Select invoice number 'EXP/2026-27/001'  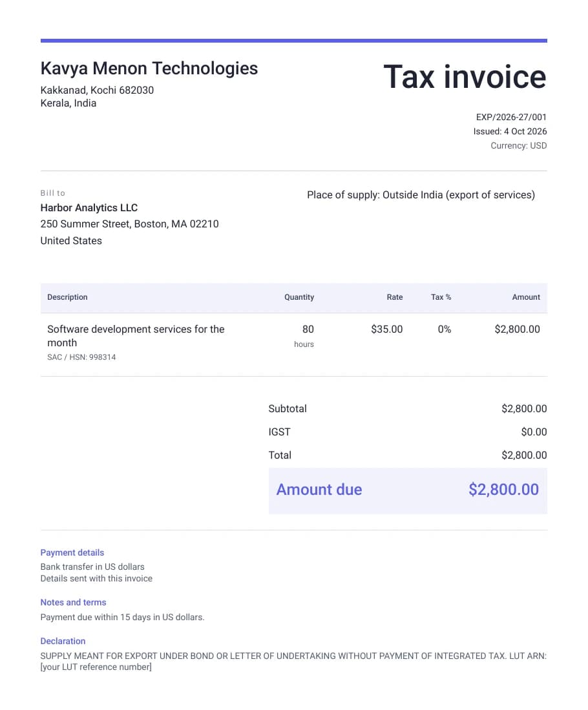pyautogui.click(x=511, y=118)
